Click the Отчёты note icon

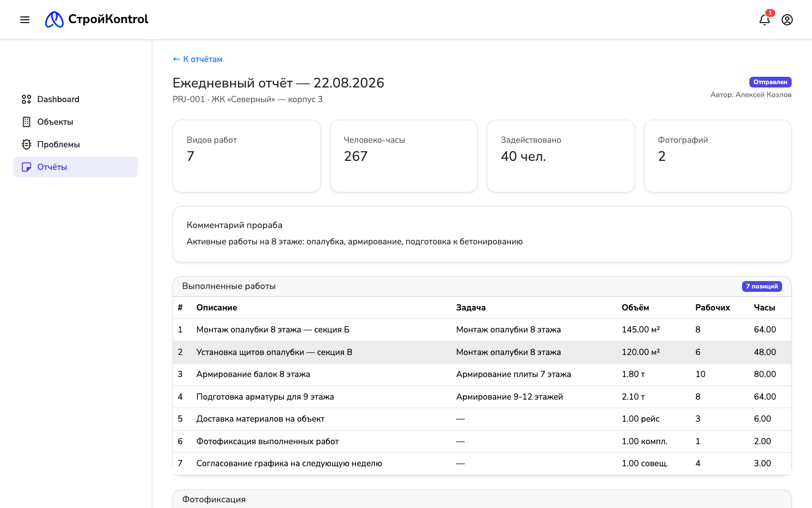[27, 167]
